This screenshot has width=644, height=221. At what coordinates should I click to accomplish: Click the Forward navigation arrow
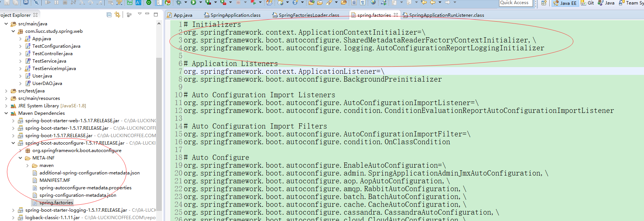pos(448,2)
